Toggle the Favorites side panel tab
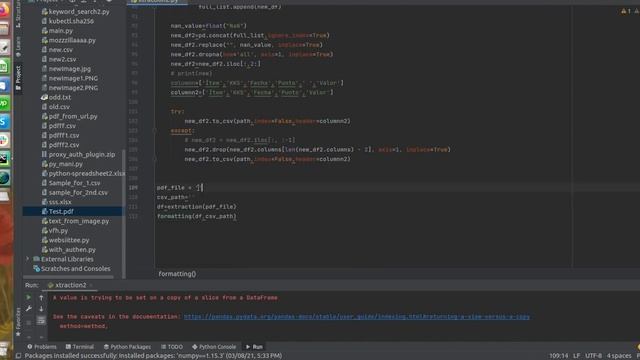This screenshot has height=360, width=640. pos(18,322)
